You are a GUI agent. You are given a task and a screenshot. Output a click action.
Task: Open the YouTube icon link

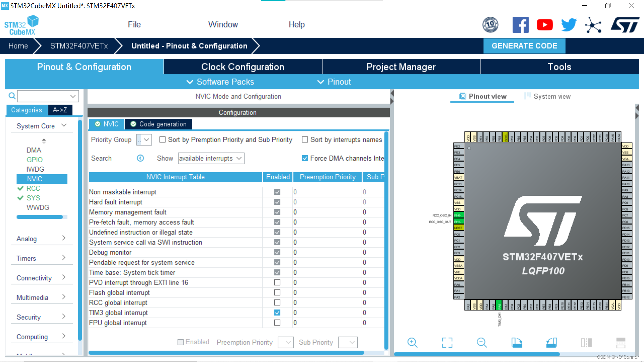click(545, 25)
